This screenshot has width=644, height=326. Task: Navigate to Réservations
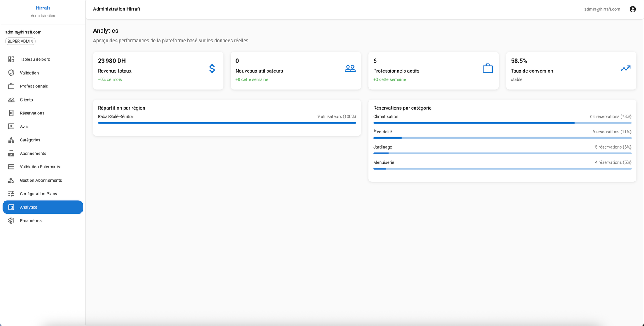coord(43,113)
